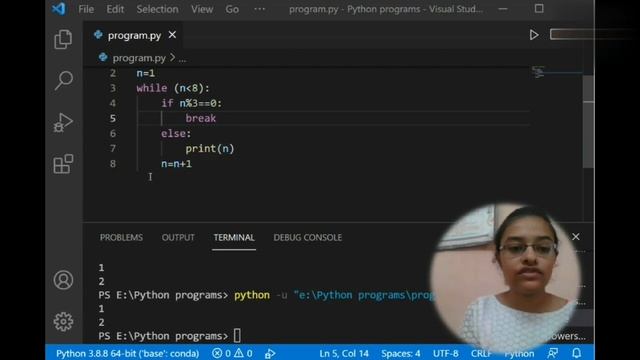Screen dimensions: 640x360
Task: Click program.py in the breadcrumb
Action: coord(139,58)
